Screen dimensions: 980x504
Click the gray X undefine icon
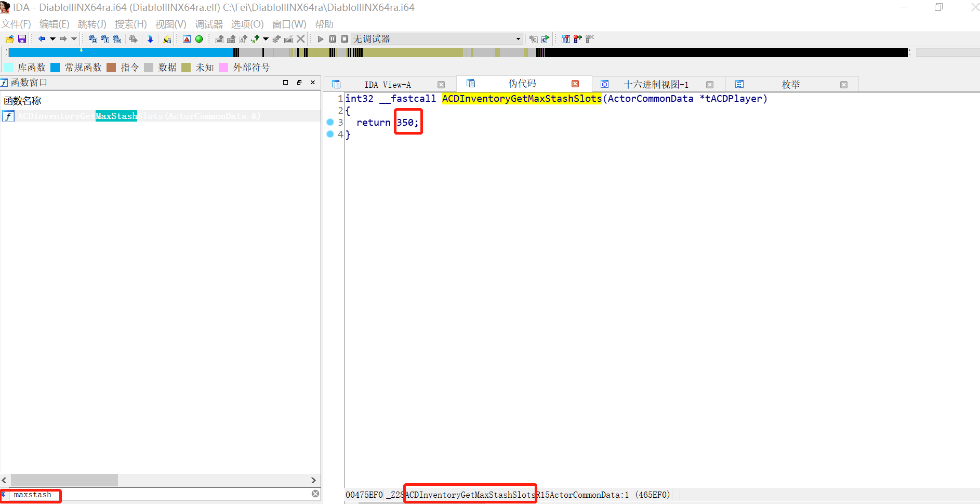point(300,39)
